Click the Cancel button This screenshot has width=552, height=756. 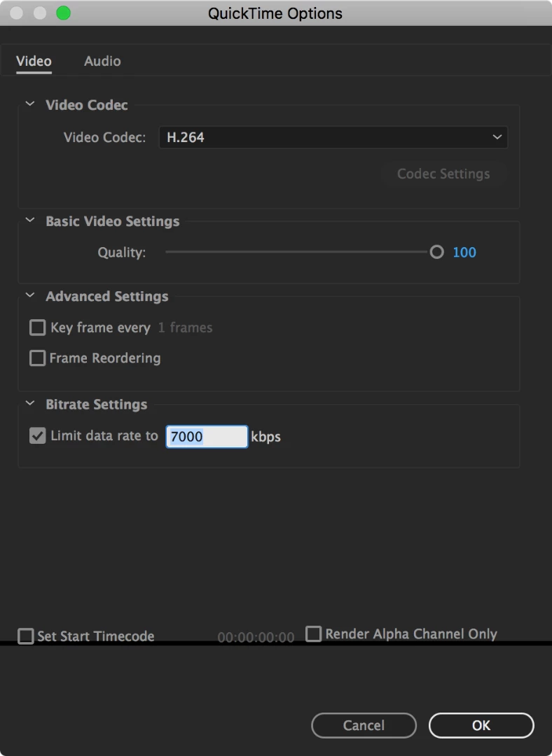[x=364, y=726]
